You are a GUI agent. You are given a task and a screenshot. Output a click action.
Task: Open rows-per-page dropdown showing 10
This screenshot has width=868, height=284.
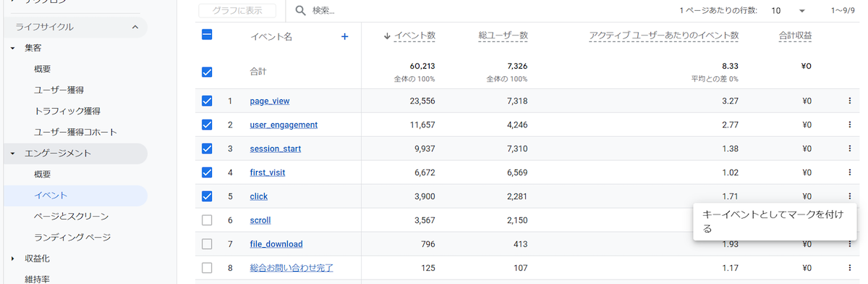(788, 11)
